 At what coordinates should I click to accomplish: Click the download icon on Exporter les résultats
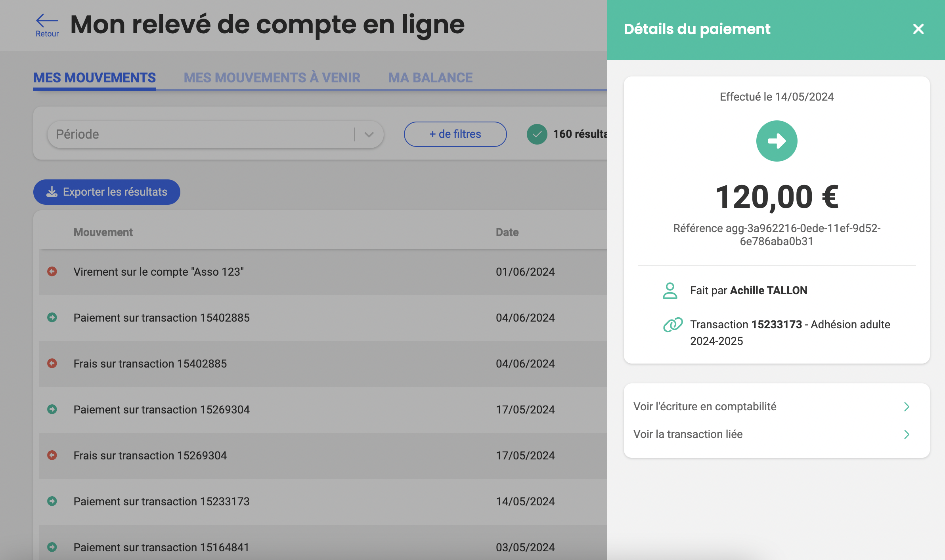click(51, 192)
